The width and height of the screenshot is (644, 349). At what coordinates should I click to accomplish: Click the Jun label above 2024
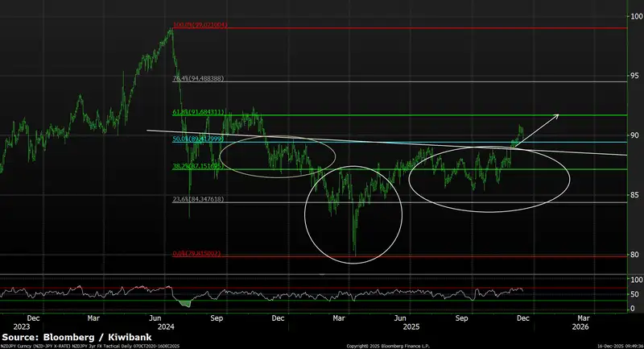[x=155, y=318]
